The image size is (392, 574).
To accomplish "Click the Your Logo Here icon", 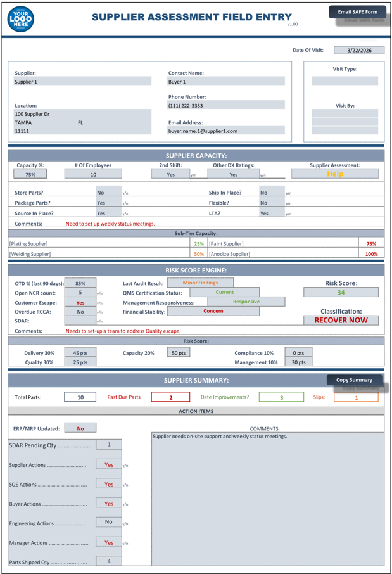I will pos(21,19).
